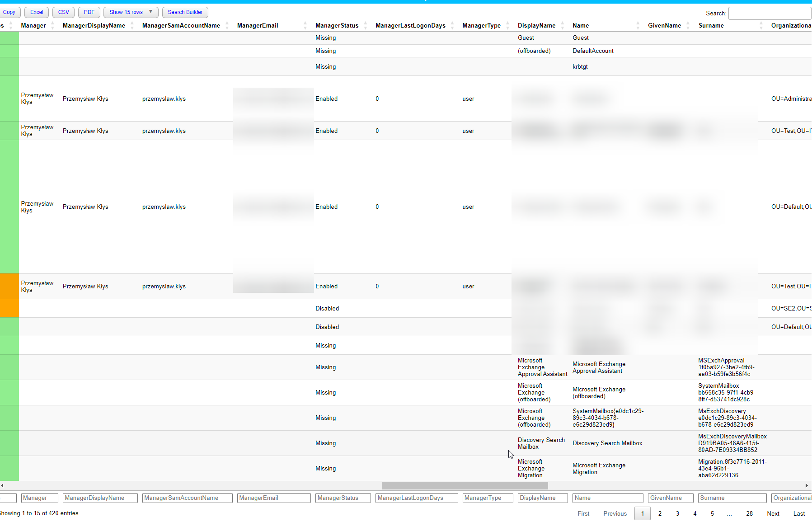Sort by ManagerStatus column arrows

click(x=366, y=26)
